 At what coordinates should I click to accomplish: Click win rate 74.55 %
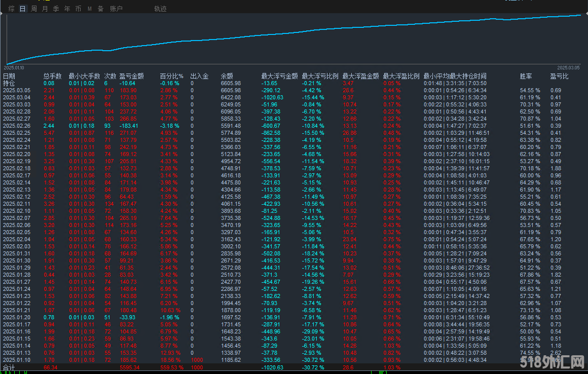530,353
